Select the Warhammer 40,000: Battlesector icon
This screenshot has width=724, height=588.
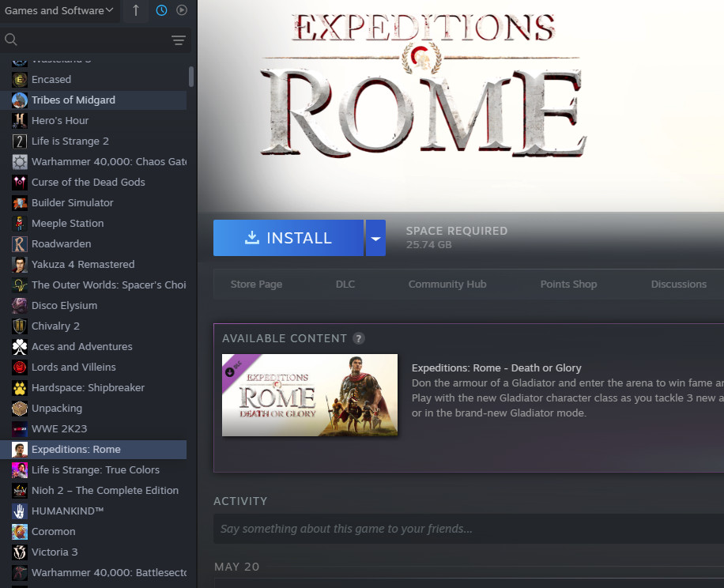(20, 572)
